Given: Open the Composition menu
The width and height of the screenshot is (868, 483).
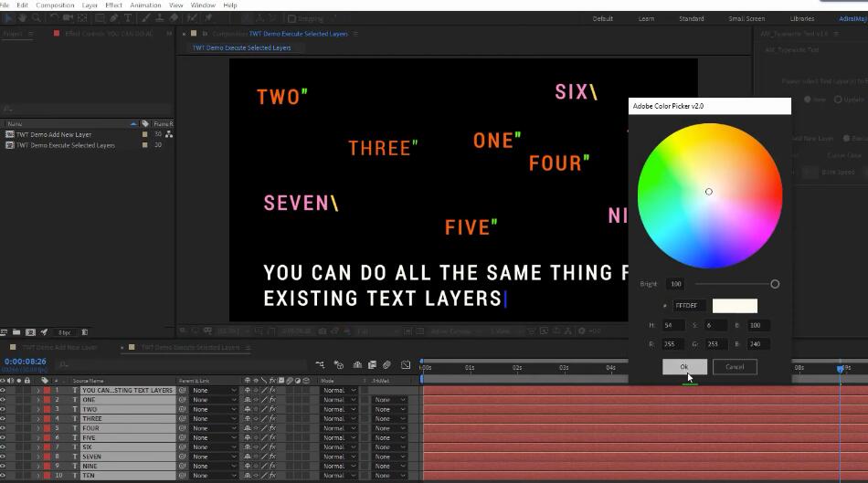Looking at the screenshot, I should [55, 5].
